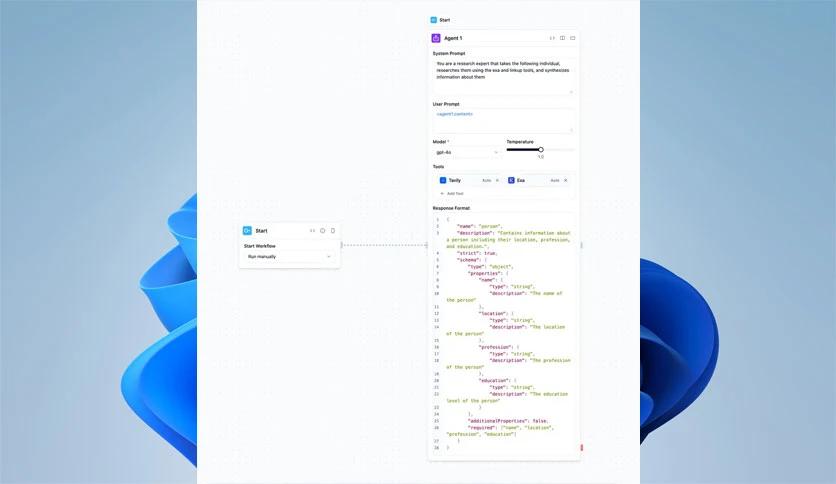Click the Agent 1 title text

[x=453, y=38]
